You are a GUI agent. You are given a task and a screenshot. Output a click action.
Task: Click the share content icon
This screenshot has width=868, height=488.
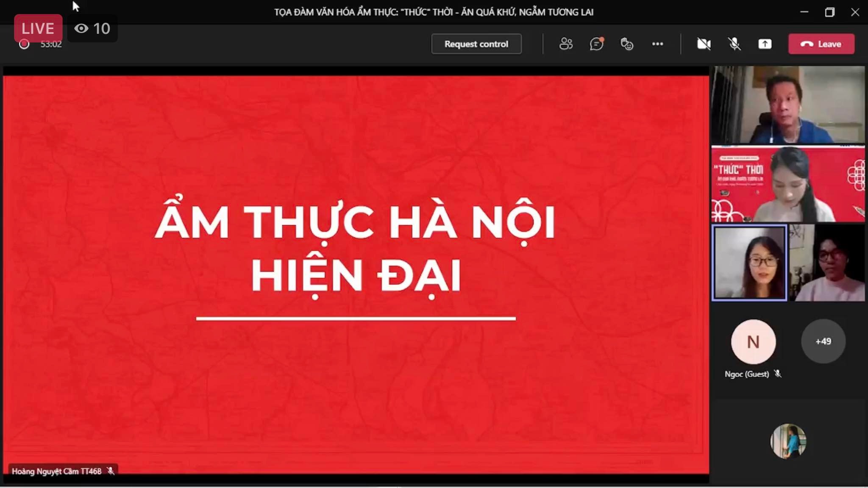tap(765, 44)
